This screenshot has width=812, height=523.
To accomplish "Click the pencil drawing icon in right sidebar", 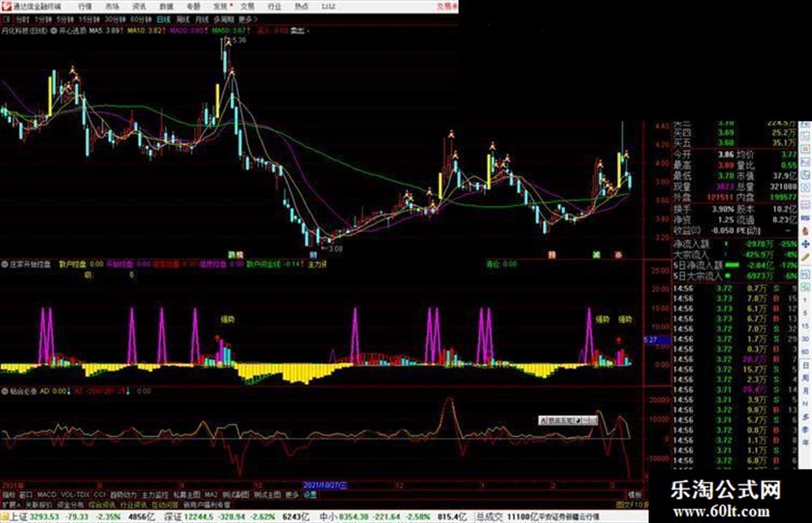I will point(805,258).
